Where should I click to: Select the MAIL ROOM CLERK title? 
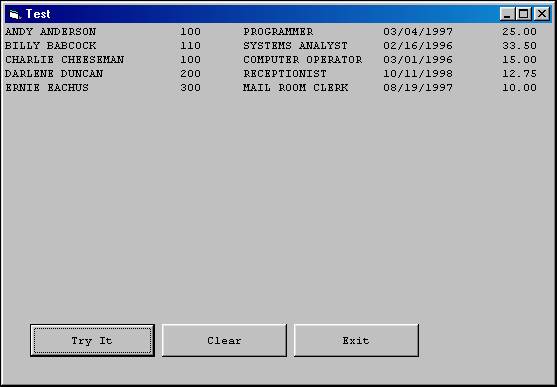click(x=296, y=88)
